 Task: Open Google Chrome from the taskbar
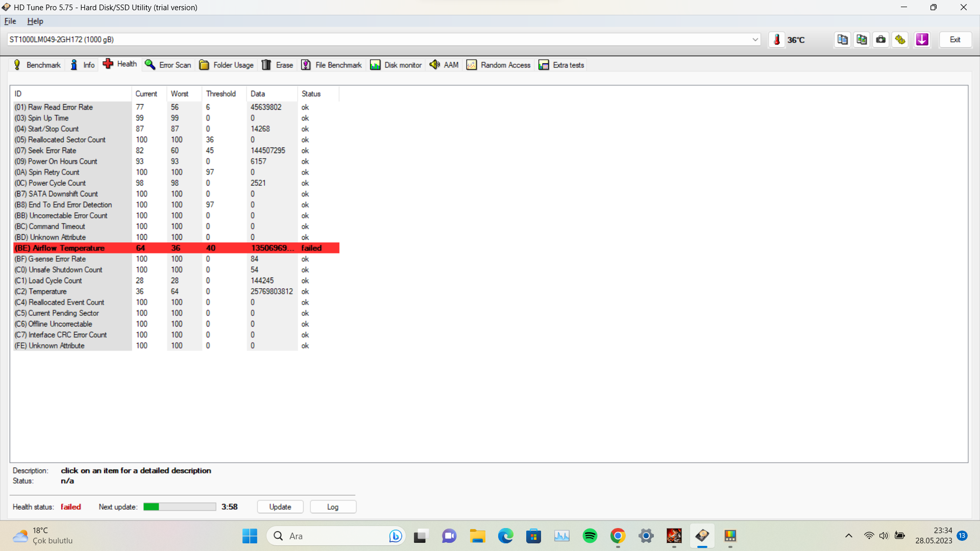[618, 536]
